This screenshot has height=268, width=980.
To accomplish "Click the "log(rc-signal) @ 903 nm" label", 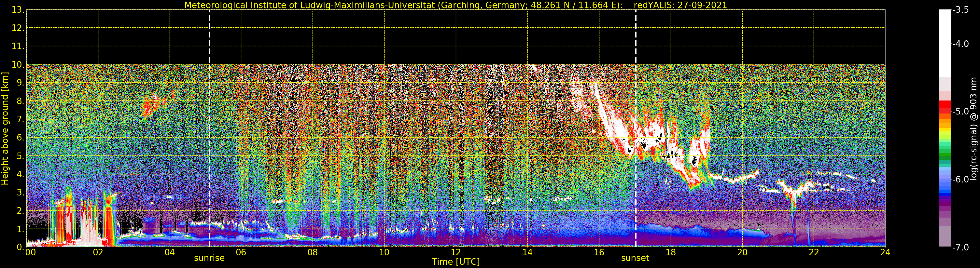I will pos(973,128).
